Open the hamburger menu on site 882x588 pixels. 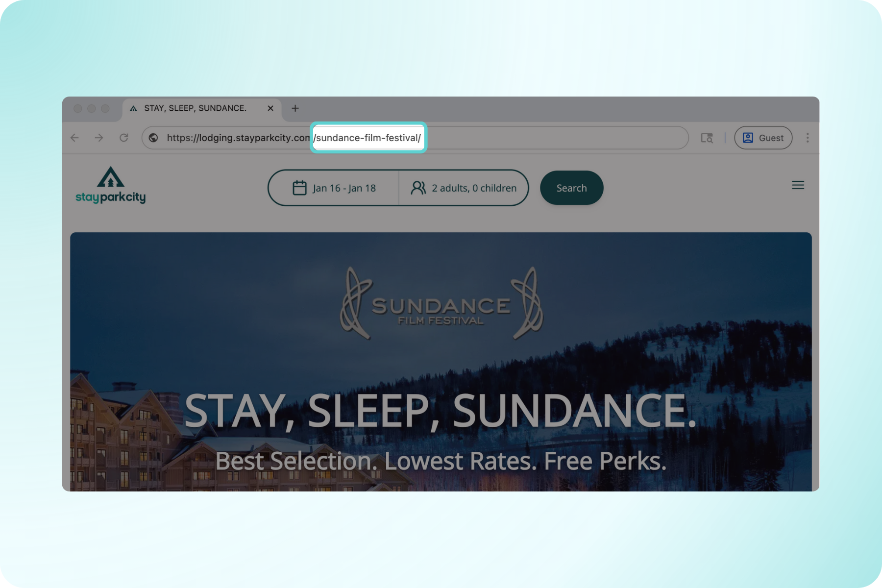798,185
